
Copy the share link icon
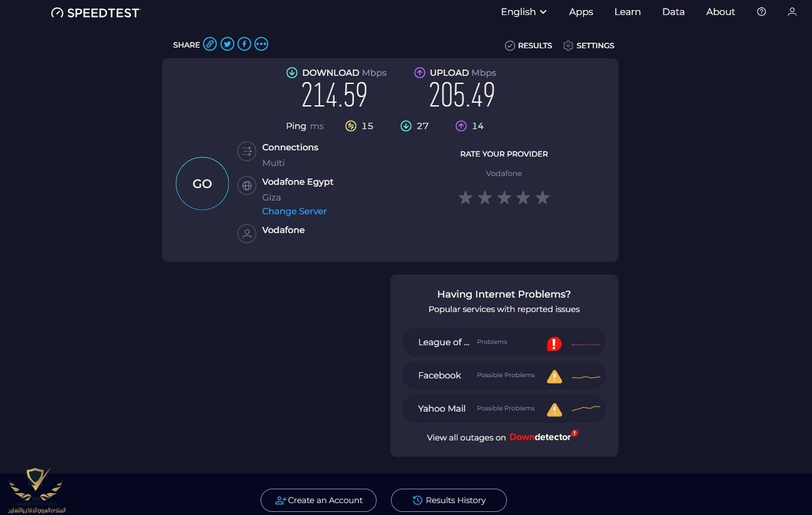(210, 44)
